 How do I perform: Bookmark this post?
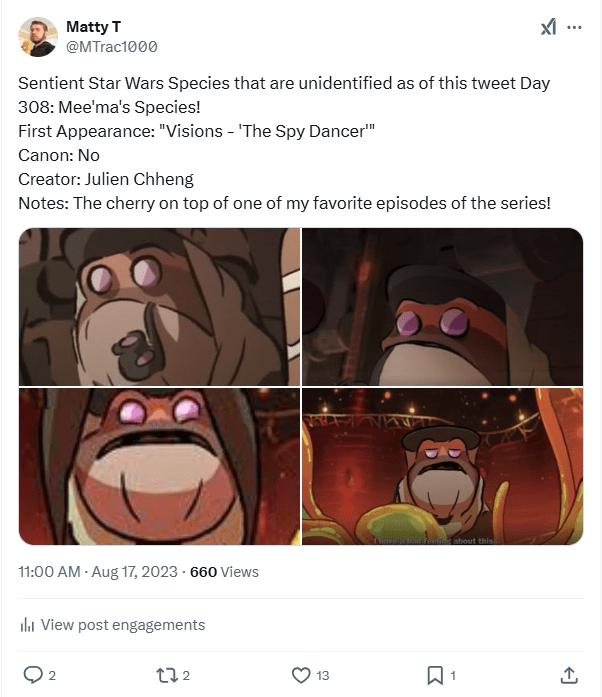tap(435, 675)
